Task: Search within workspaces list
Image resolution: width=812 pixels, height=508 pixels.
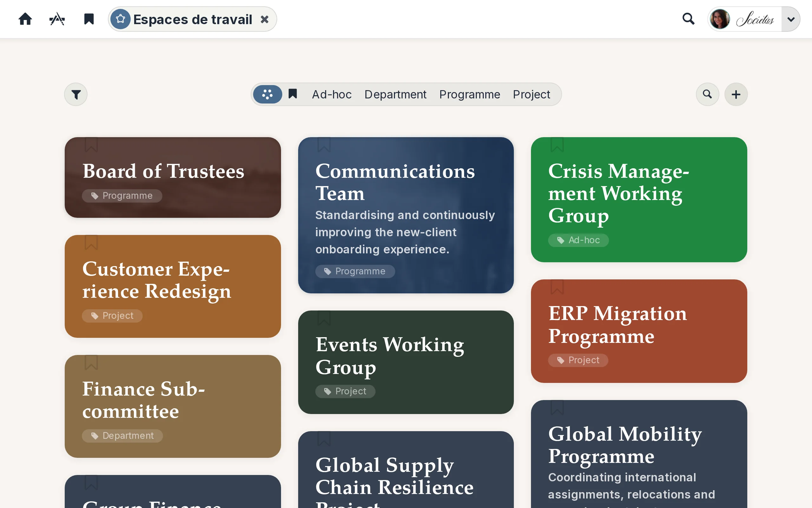Action: pos(707,94)
